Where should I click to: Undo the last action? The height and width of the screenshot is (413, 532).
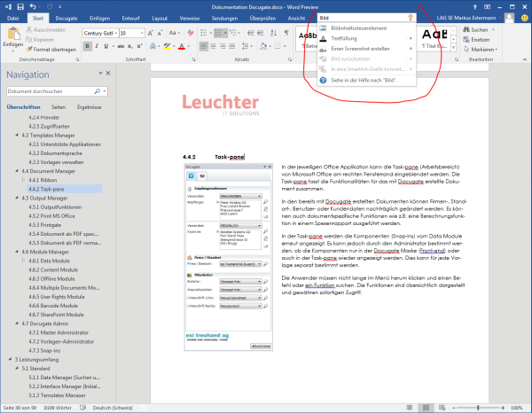coord(33,7)
